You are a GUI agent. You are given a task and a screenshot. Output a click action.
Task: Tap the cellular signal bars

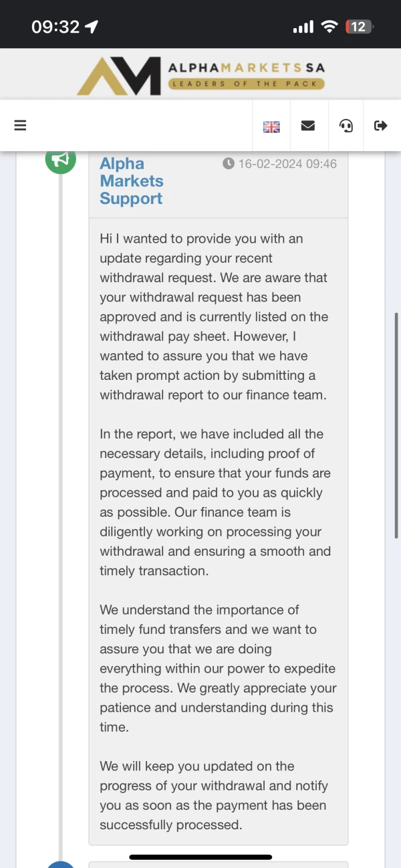click(x=303, y=27)
